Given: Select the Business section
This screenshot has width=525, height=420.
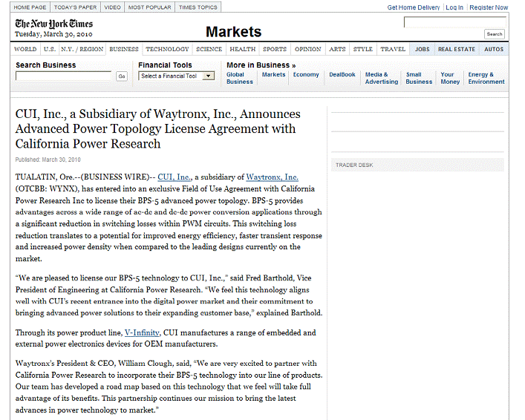Looking at the screenshot, I should [124, 49].
